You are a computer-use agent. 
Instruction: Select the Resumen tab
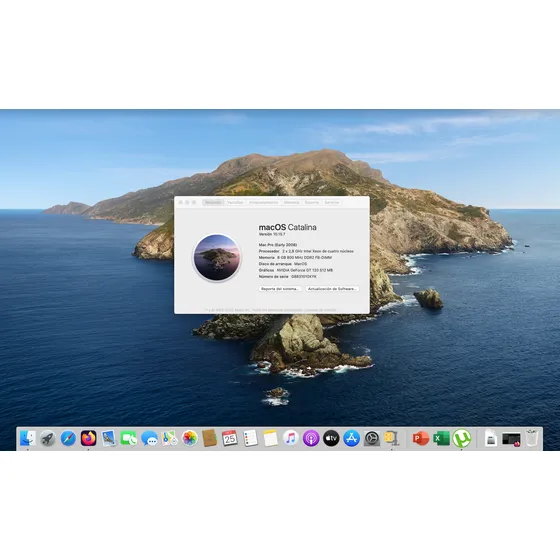click(213, 202)
